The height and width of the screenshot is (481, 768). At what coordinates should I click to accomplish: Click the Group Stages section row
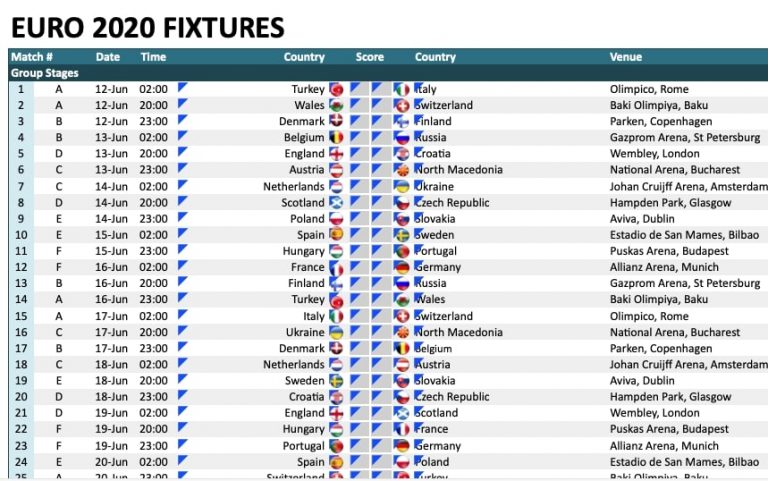388,73
